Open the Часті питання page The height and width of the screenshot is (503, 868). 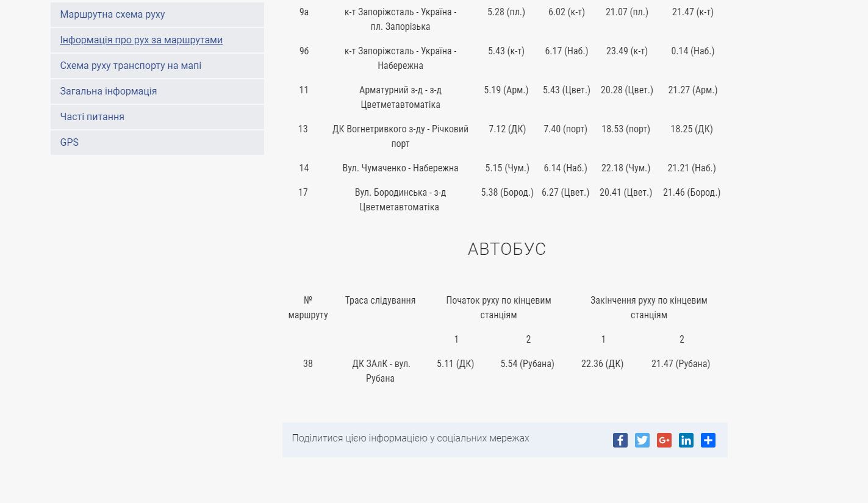(x=92, y=117)
